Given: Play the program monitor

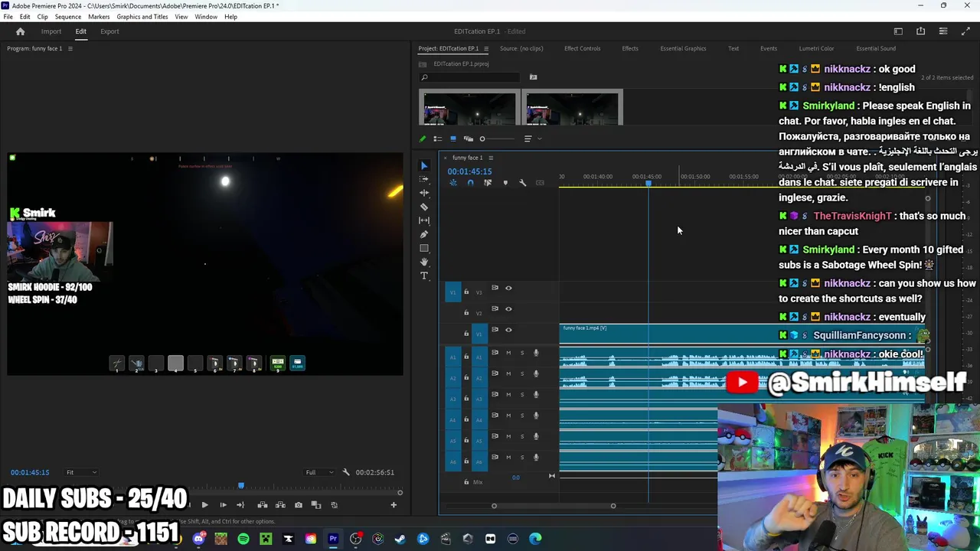Looking at the screenshot, I should [x=204, y=505].
